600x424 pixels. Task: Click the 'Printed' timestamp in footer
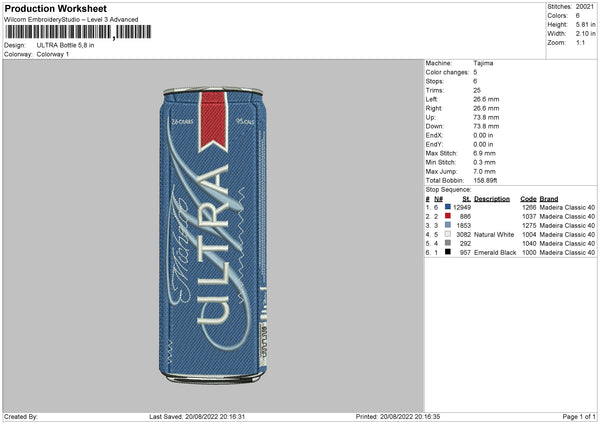pyautogui.click(x=398, y=417)
